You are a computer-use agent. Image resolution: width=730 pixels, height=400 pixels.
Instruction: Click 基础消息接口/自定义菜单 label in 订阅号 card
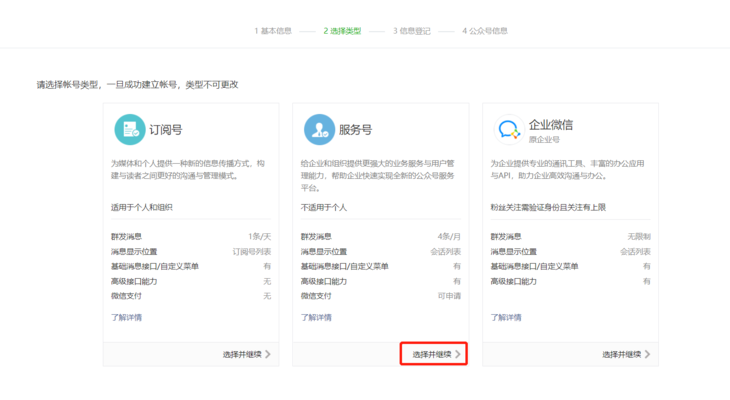(x=155, y=266)
